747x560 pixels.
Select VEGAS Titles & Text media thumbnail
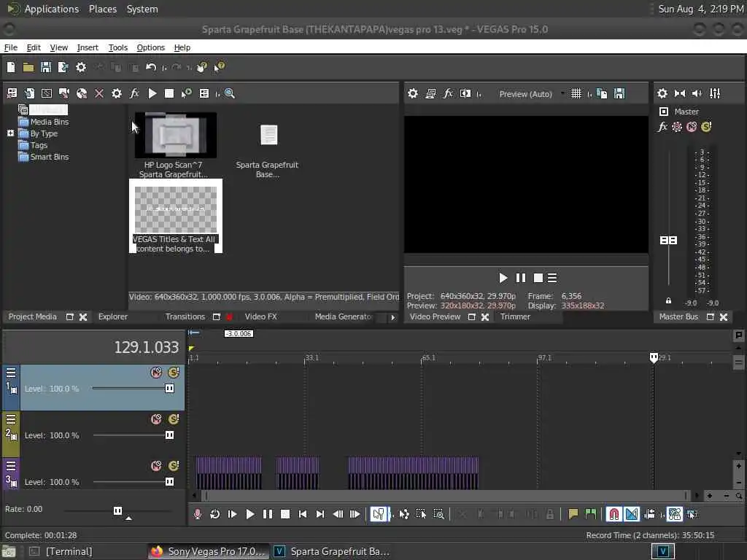[x=175, y=209]
